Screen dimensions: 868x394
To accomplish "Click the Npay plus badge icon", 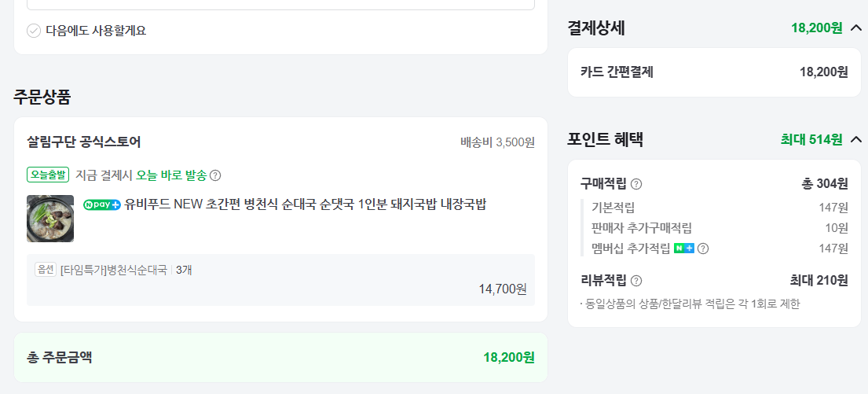I will pos(102,204).
